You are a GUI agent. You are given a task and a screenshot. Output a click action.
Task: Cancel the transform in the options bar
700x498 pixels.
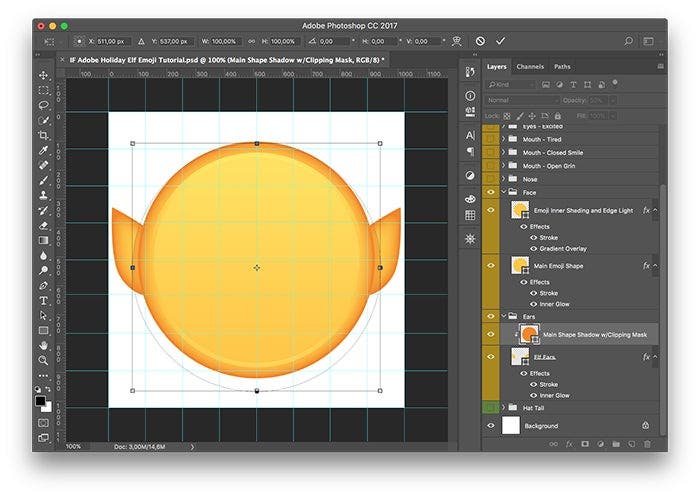point(480,41)
